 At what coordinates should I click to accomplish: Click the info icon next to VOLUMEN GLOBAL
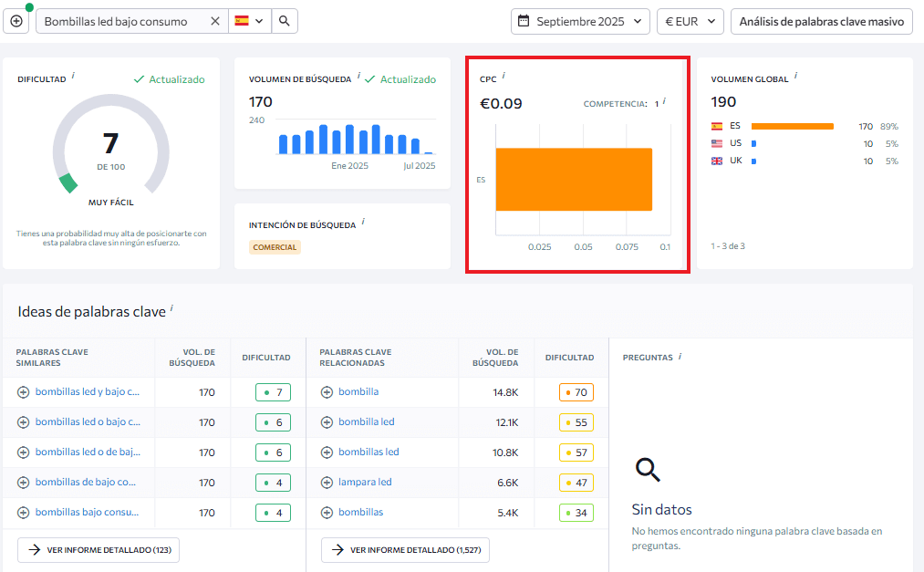click(x=795, y=76)
